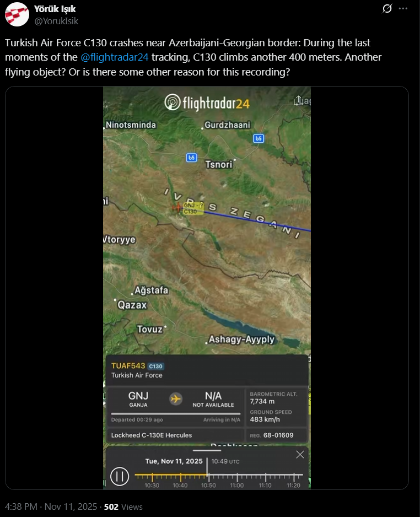Click the 11:00 timeline tick
The height and width of the screenshot is (517, 420).
click(x=237, y=477)
